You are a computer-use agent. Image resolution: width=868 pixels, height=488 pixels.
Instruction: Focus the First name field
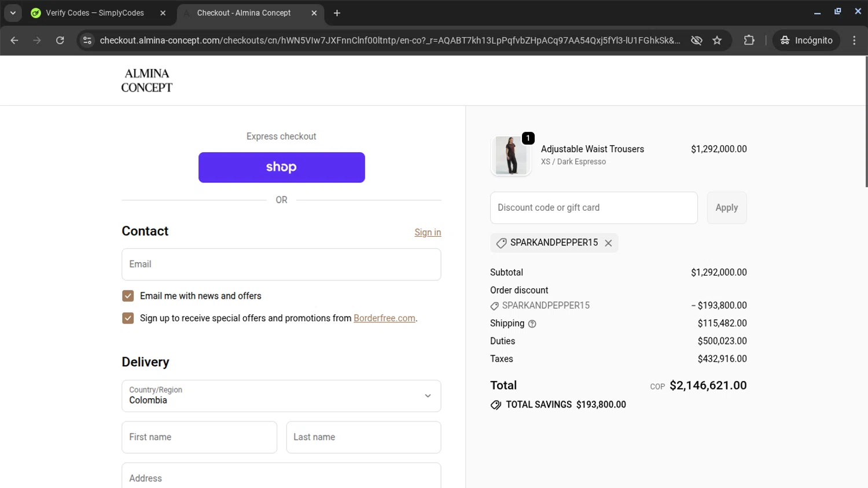pyautogui.click(x=199, y=437)
